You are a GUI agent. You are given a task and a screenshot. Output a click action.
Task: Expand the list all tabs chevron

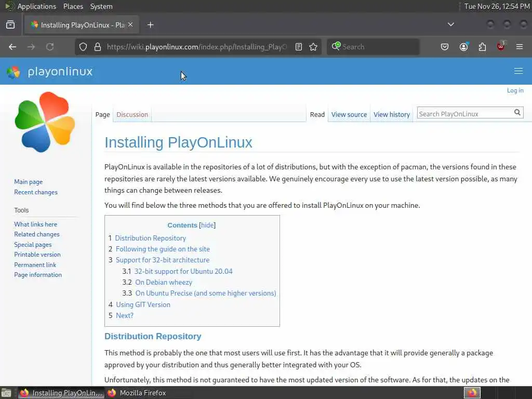[450, 24]
